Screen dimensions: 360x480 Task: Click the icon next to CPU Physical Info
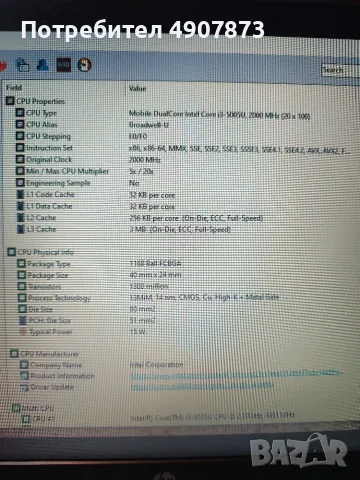(x=12, y=252)
